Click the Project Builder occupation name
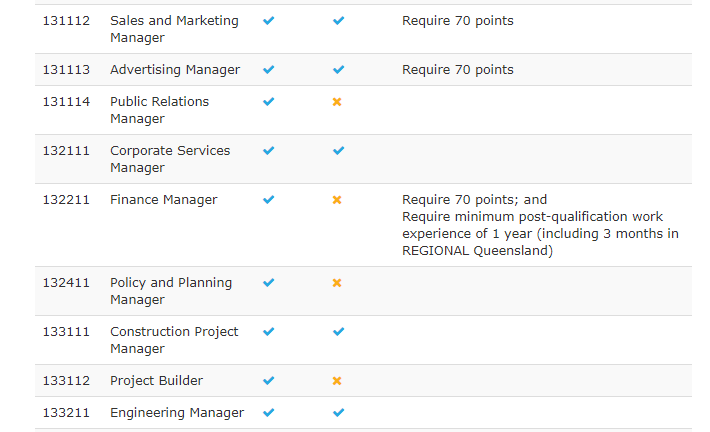The width and height of the screenshot is (710, 432). (x=156, y=381)
